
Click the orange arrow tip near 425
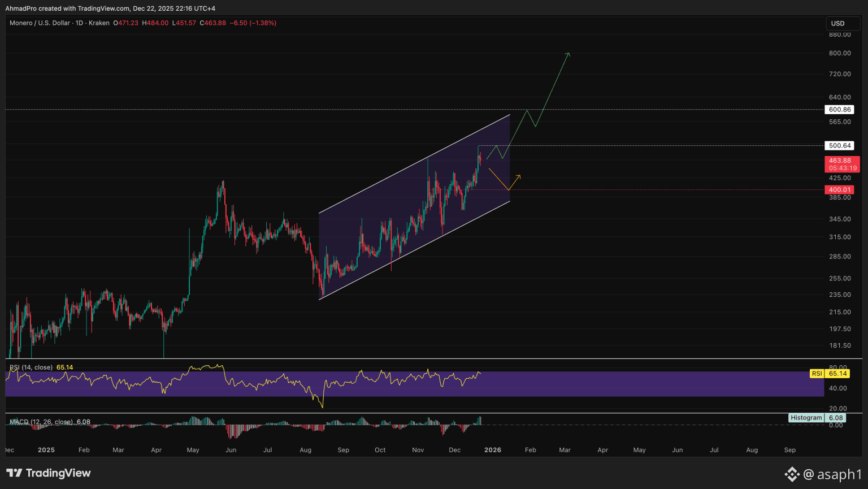(x=519, y=176)
